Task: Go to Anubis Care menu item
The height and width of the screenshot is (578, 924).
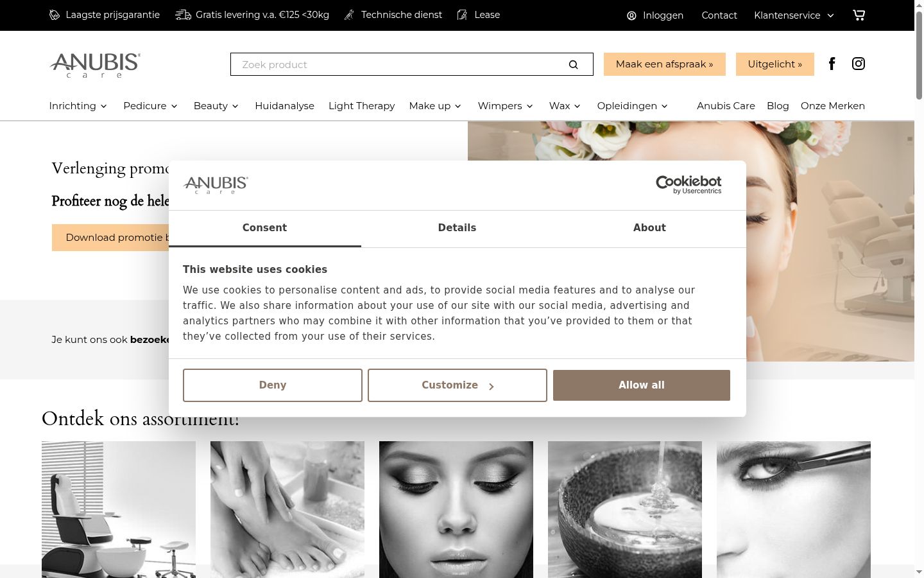Action: point(726,106)
